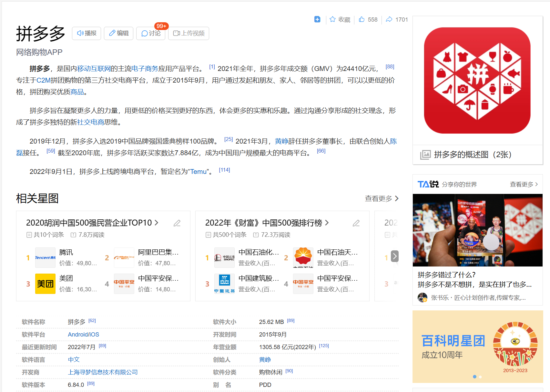
Task: Click the 中国平安 logo in 胡润 list
Action: pyautogui.click(x=124, y=284)
